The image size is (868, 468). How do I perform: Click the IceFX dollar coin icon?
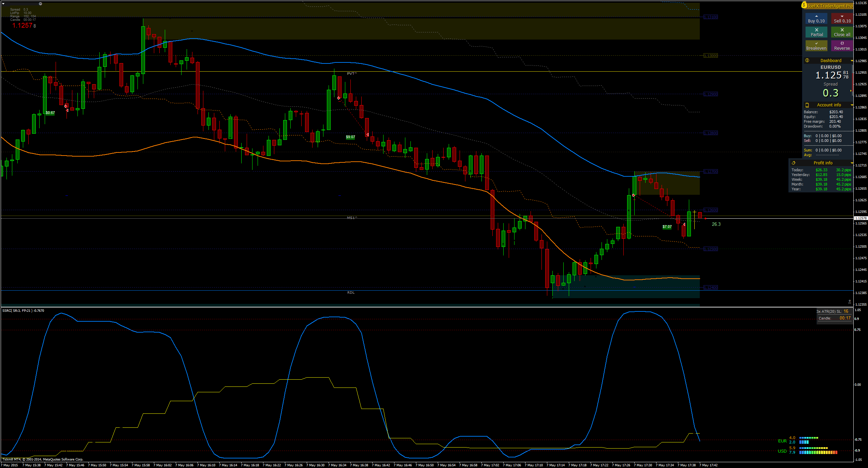[x=804, y=5]
